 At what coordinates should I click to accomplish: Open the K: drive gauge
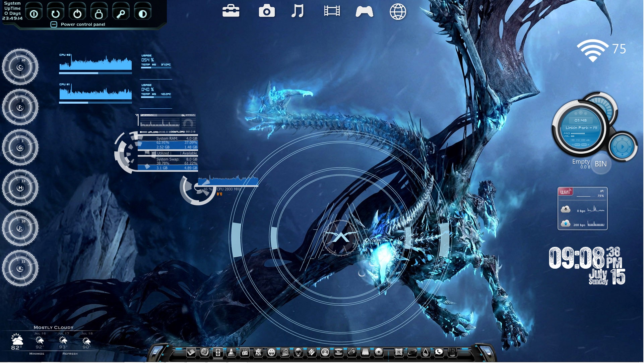pos(20,268)
